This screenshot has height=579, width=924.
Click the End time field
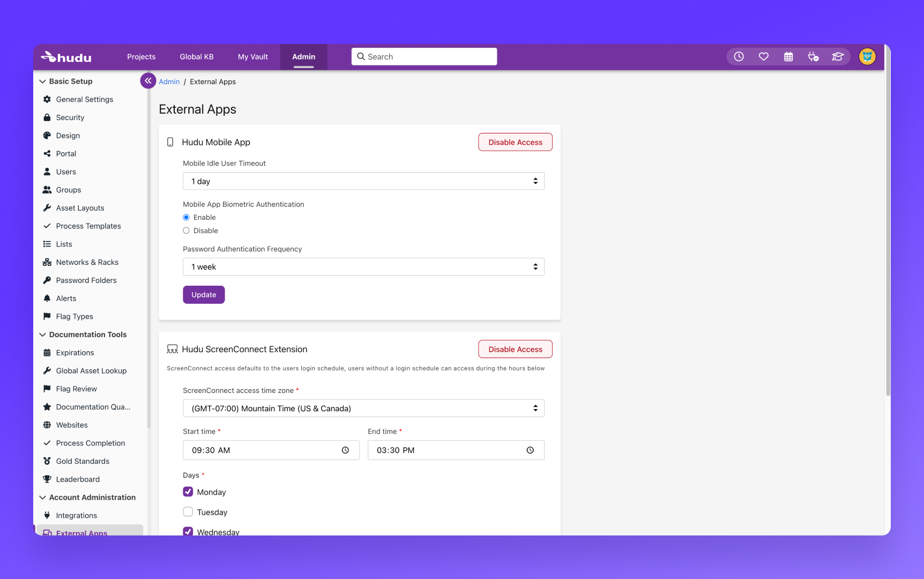click(456, 450)
